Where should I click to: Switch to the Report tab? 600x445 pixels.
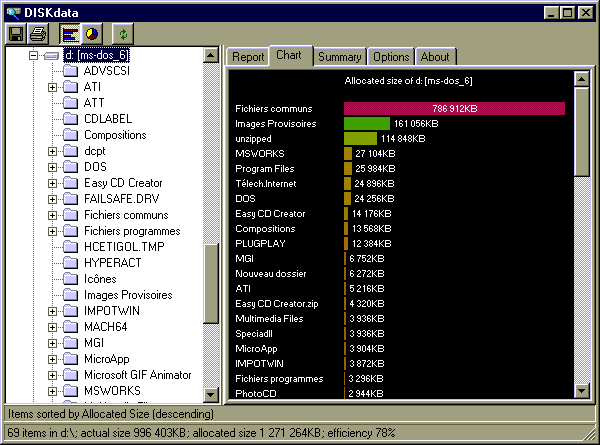pyautogui.click(x=247, y=57)
